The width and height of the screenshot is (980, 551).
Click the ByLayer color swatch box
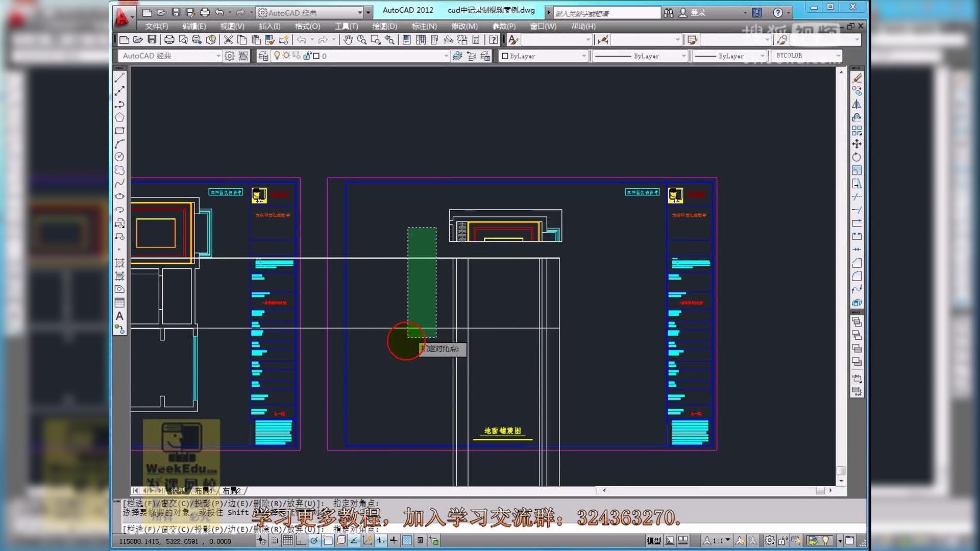point(505,56)
